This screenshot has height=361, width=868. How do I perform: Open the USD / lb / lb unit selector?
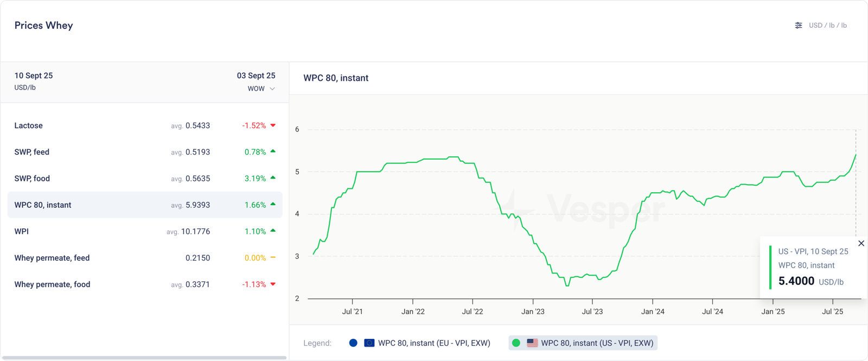(827, 26)
